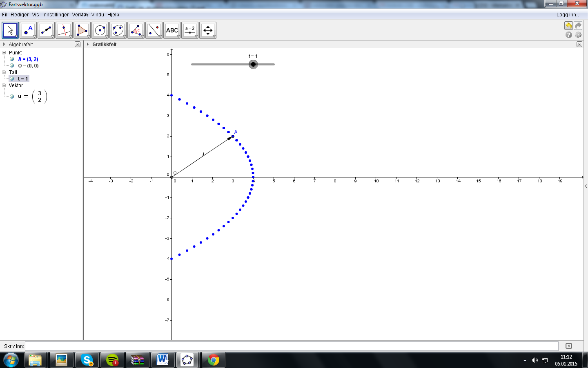The image size is (588, 368).
Task: Select the New Point tool
Action: [28, 30]
